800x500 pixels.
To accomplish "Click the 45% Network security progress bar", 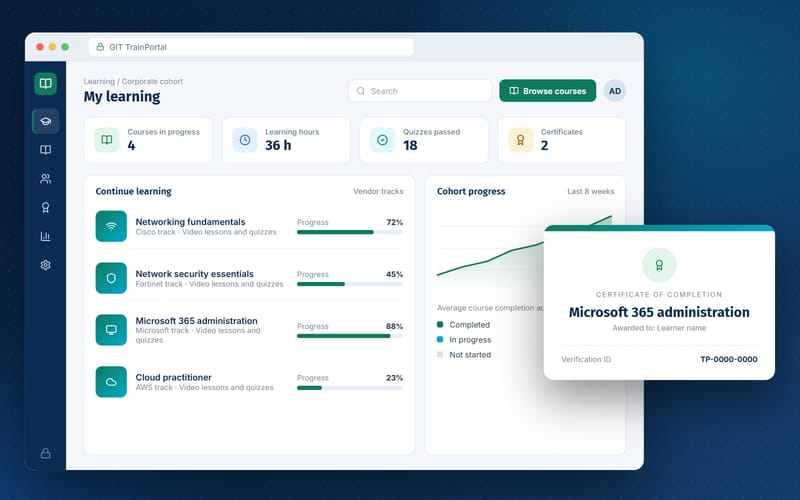I will click(350, 284).
